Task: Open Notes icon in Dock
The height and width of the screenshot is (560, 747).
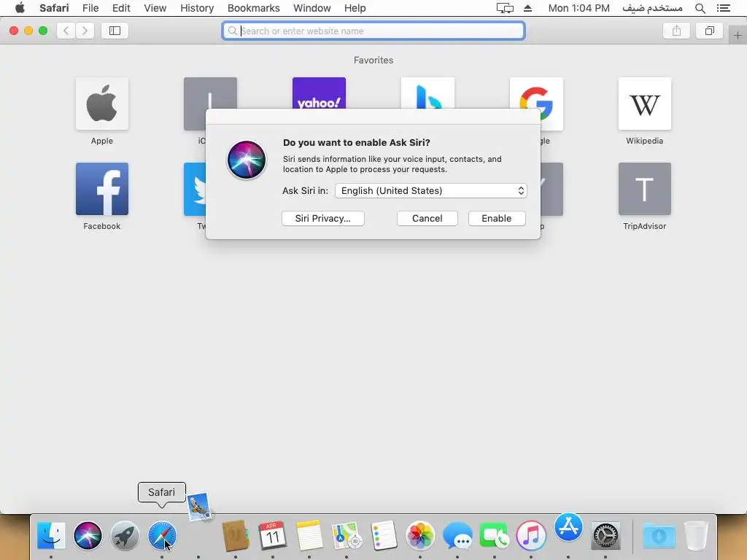Action: click(x=309, y=535)
